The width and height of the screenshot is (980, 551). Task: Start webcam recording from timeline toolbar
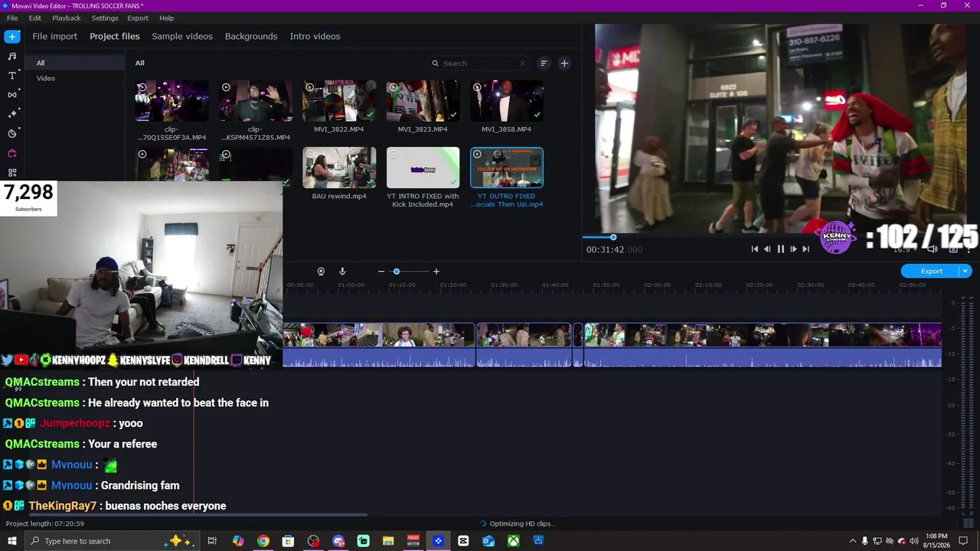pos(321,272)
